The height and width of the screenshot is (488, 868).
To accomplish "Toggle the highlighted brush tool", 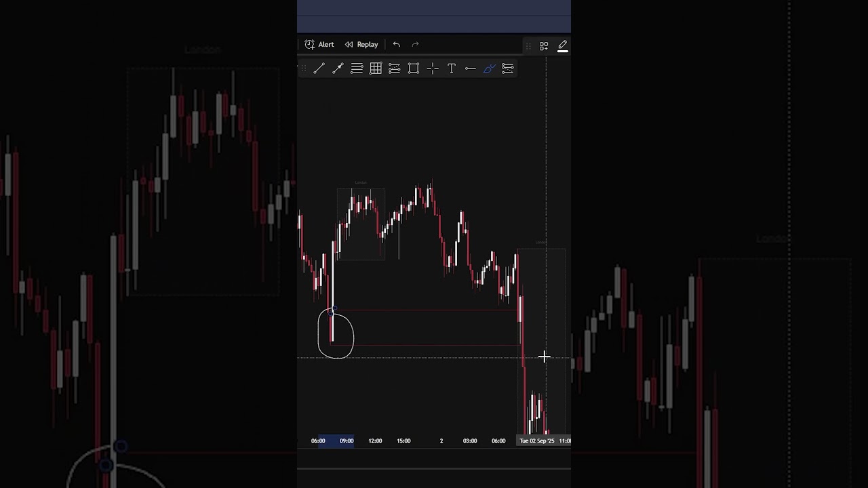I will pos(490,68).
